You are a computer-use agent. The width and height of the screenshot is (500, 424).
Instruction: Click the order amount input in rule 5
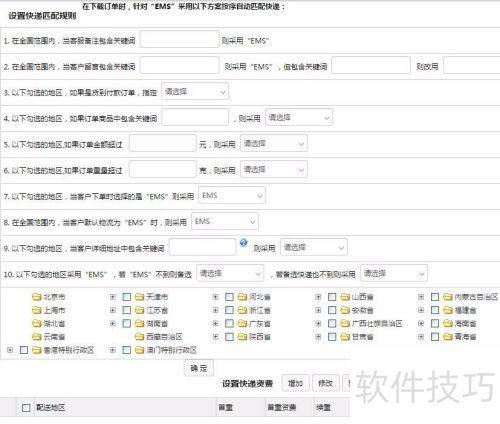coord(163,143)
